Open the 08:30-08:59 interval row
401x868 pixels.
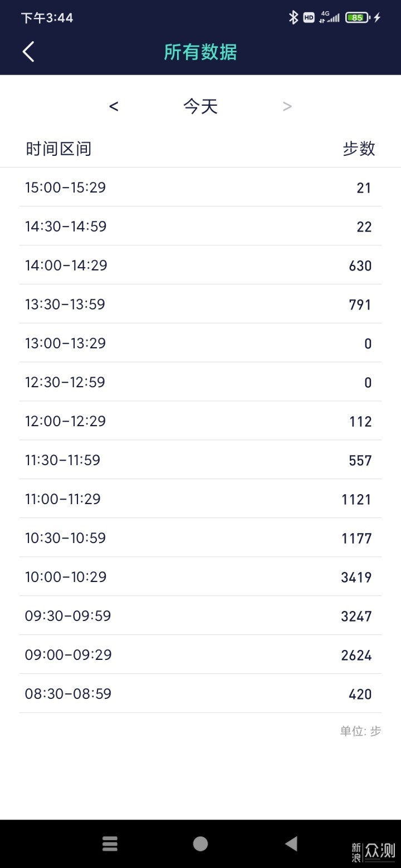point(200,693)
